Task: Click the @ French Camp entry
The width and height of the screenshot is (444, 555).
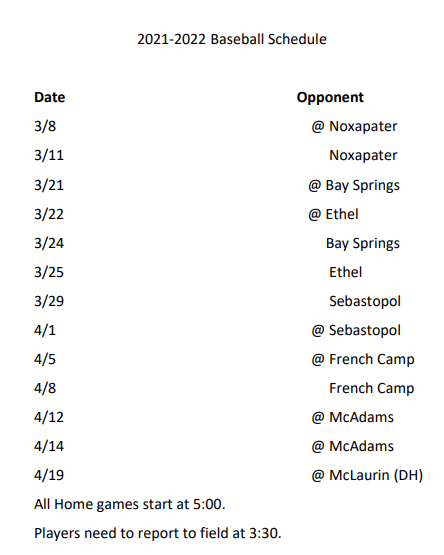Action: pyautogui.click(x=363, y=360)
